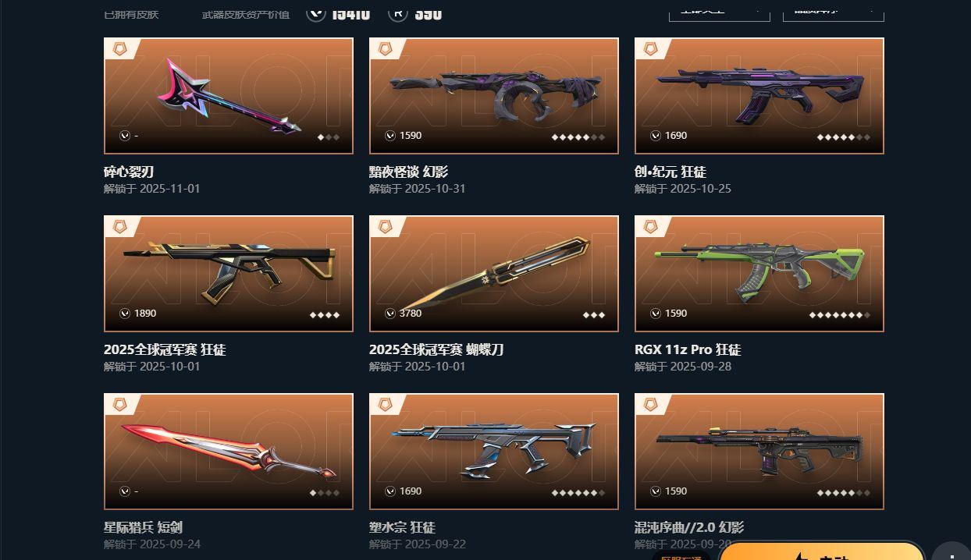Click the tier badge on 碎心裂刃 card
This screenshot has width=971, height=560.
(120, 49)
